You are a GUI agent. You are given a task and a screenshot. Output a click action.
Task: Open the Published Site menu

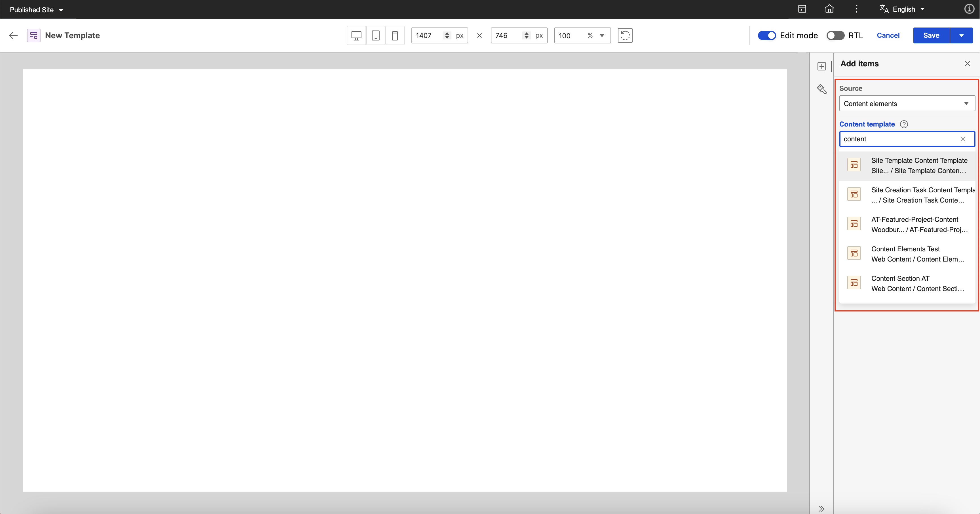tap(36, 10)
